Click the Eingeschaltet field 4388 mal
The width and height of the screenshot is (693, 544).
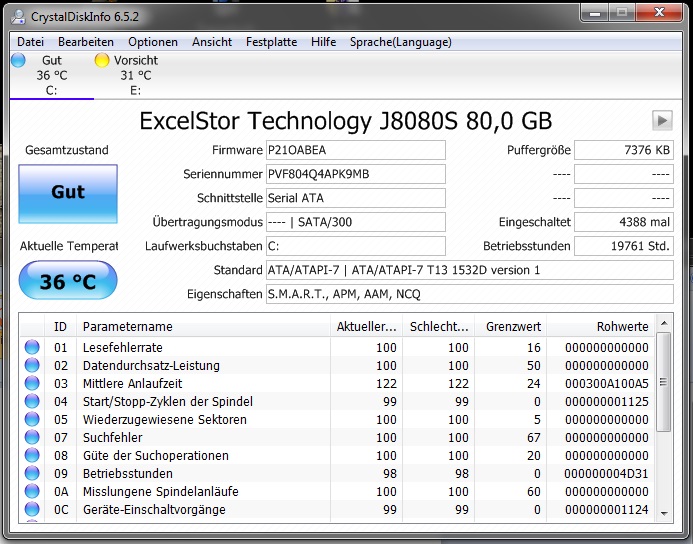(x=624, y=222)
